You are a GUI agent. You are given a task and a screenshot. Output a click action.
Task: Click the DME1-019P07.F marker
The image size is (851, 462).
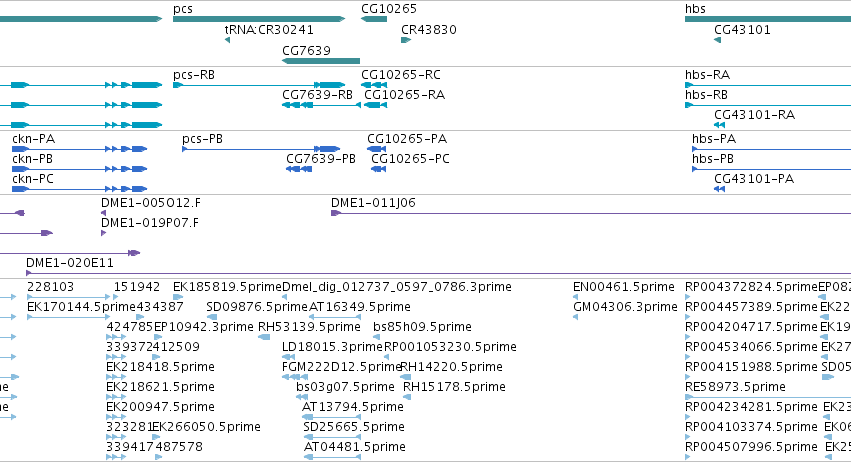point(104,233)
